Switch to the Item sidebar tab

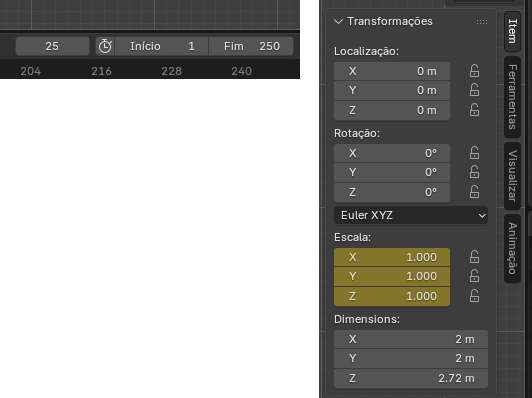click(x=512, y=31)
